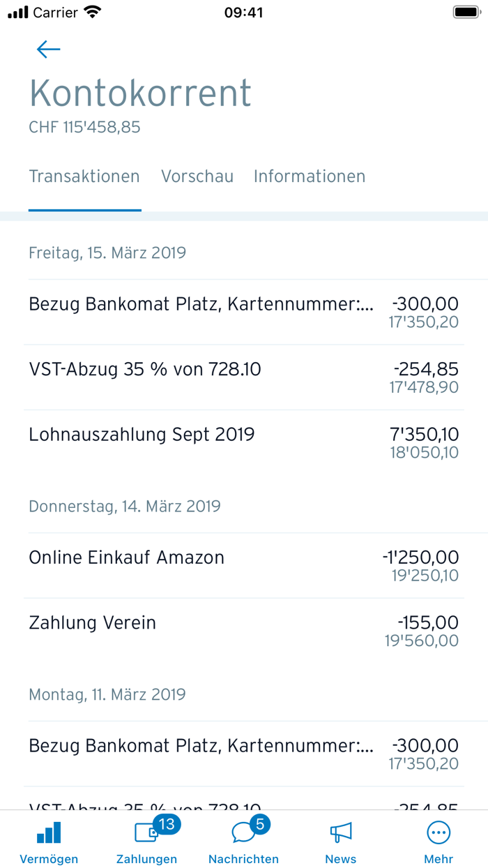This screenshot has height=868, width=488.
Task: Tap the Freitag 15. März 2019 header
Action: point(106,253)
